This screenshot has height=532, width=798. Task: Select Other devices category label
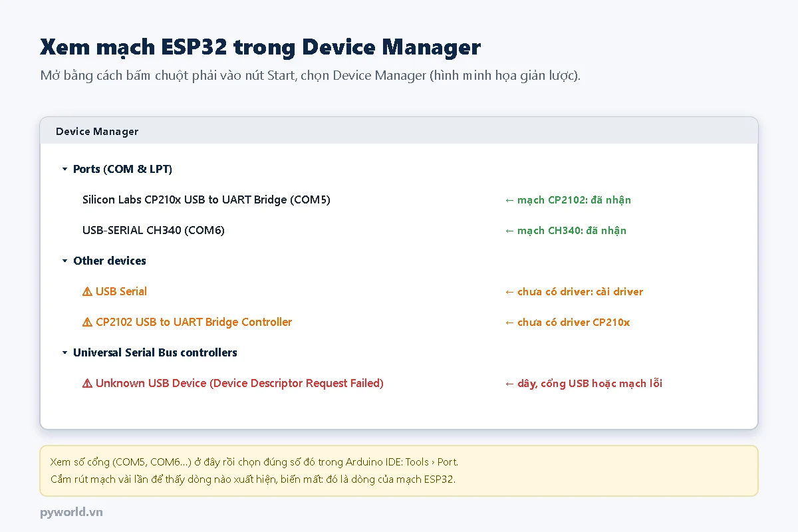[x=110, y=261]
